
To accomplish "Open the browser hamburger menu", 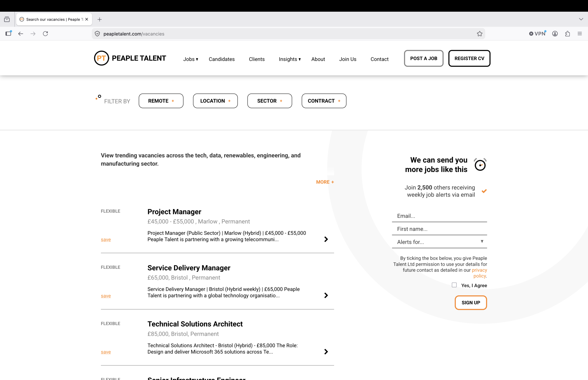I will (580, 34).
